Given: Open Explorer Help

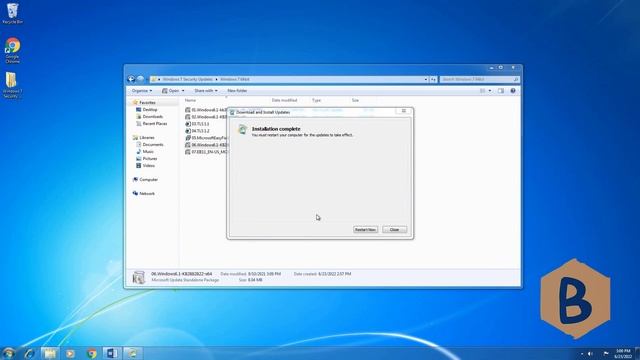Looking at the screenshot, I should point(513,91).
